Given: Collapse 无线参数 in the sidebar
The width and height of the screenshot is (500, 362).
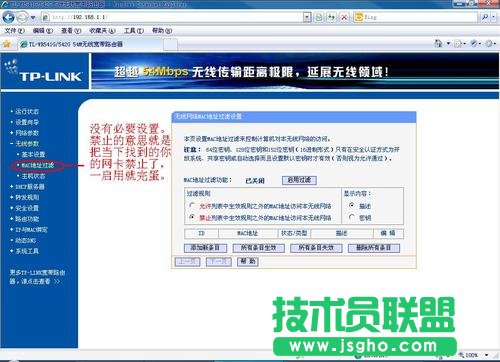Looking at the screenshot, I should pyautogui.click(x=27, y=144).
